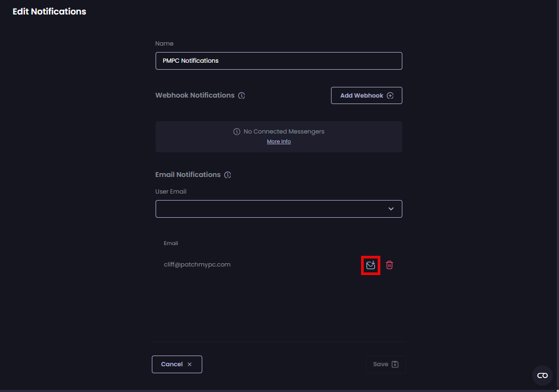The width and height of the screenshot is (559, 392).
Task: Expand User Email list via chevron arrow
Action: (391, 209)
